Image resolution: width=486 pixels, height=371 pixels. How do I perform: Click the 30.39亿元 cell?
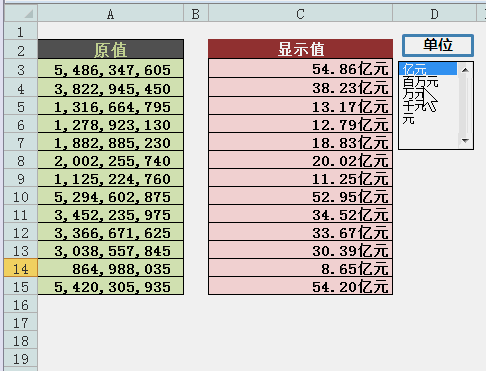pyautogui.click(x=300, y=250)
